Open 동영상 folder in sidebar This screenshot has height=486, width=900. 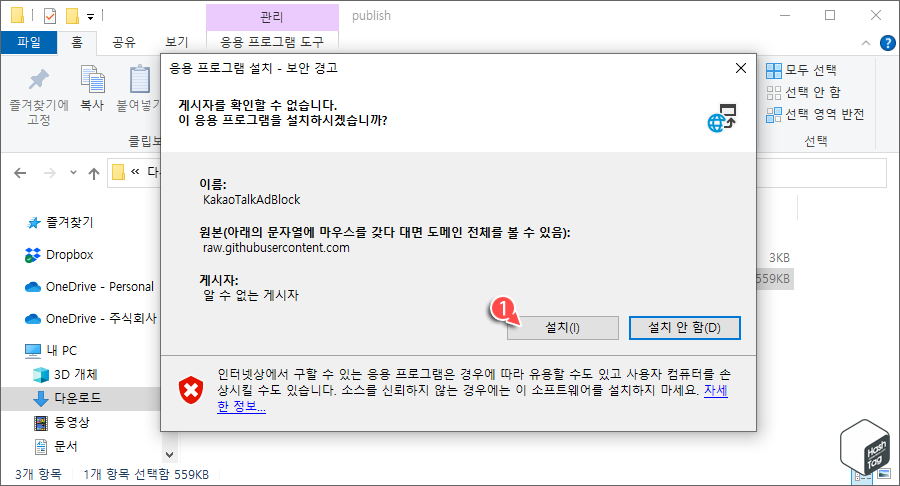tap(71, 423)
